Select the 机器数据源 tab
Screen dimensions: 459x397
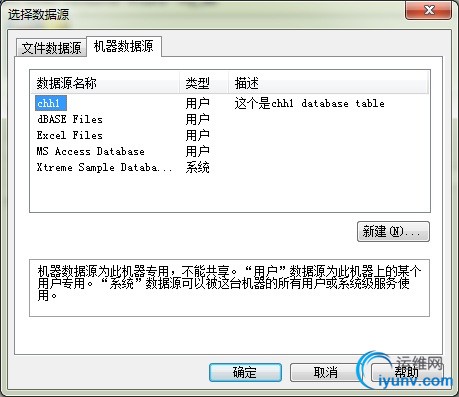[x=124, y=46]
